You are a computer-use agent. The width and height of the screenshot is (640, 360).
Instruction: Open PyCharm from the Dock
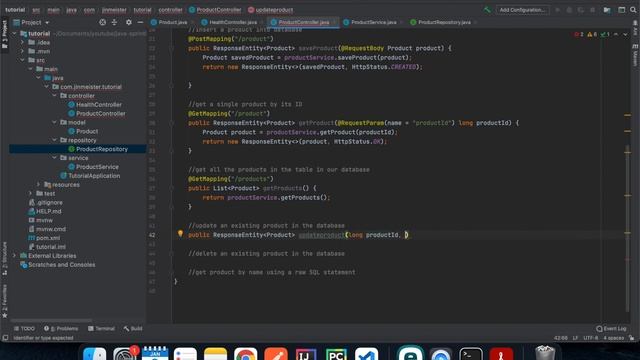(336, 354)
